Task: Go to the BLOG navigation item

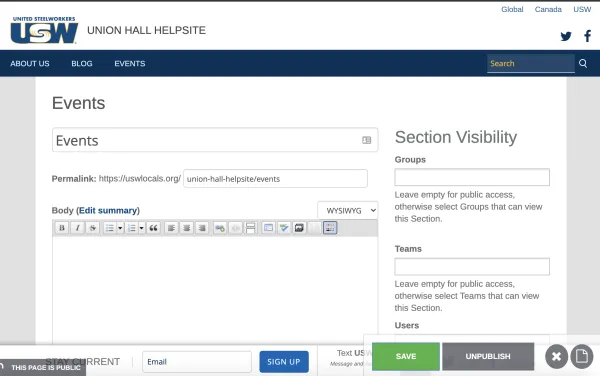Action: click(82, 63)
